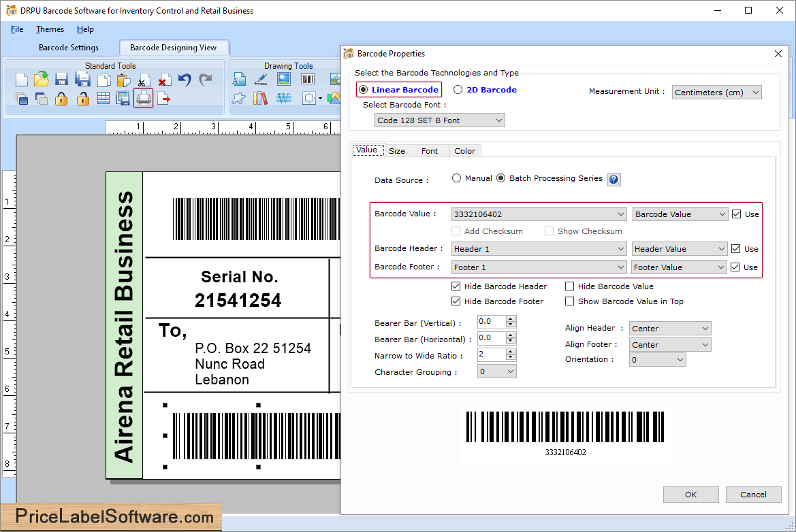Viewport: 796px width, 532px height.
Task: Select the Barcode tool in Drawing Tools
Action: pyautogui.click(x=307, y=80)
